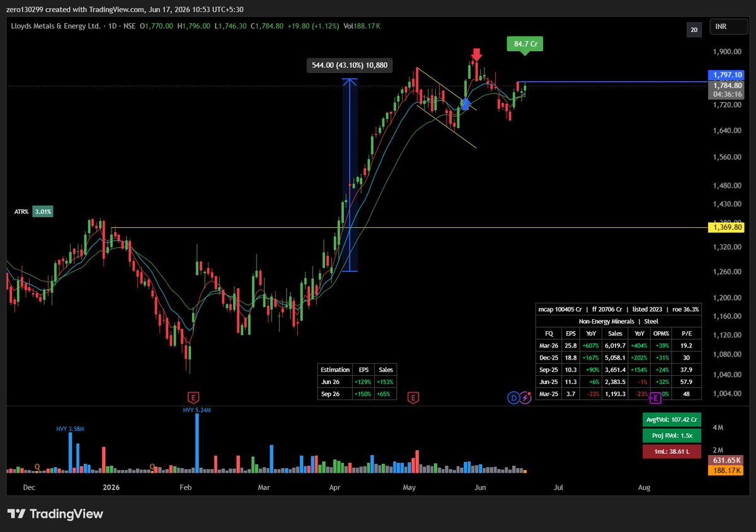Click the purple E earnings marker near June

tap(656, 397)
